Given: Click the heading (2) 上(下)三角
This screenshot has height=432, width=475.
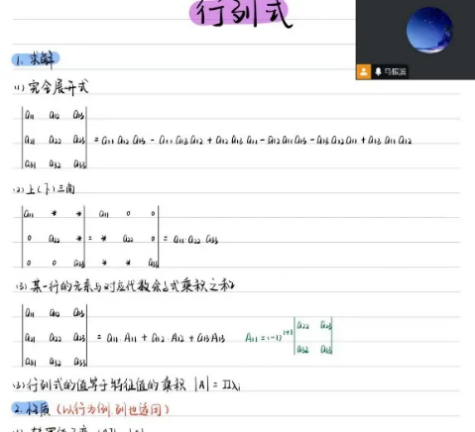Looking at the screenshot, I should click(x=44, y=189).
